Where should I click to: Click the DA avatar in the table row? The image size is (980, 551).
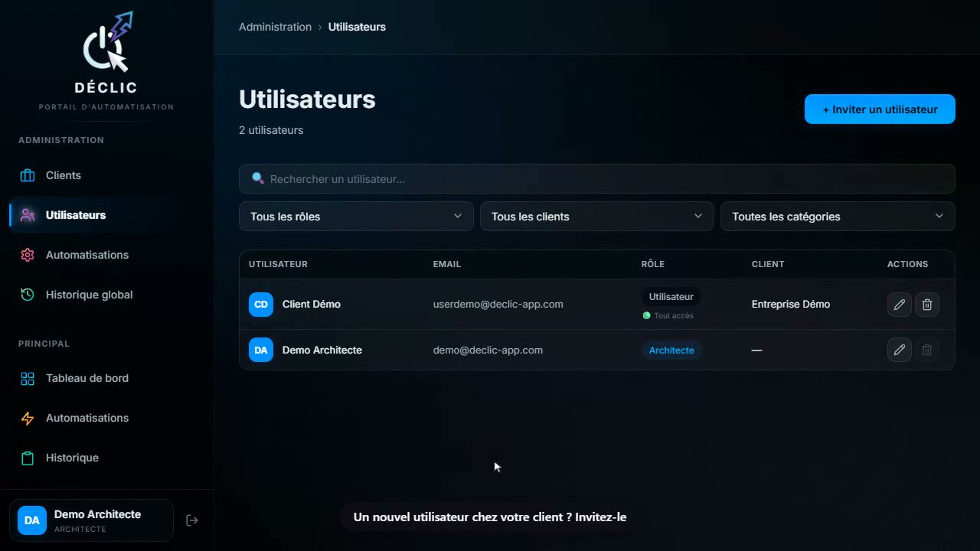261,350
